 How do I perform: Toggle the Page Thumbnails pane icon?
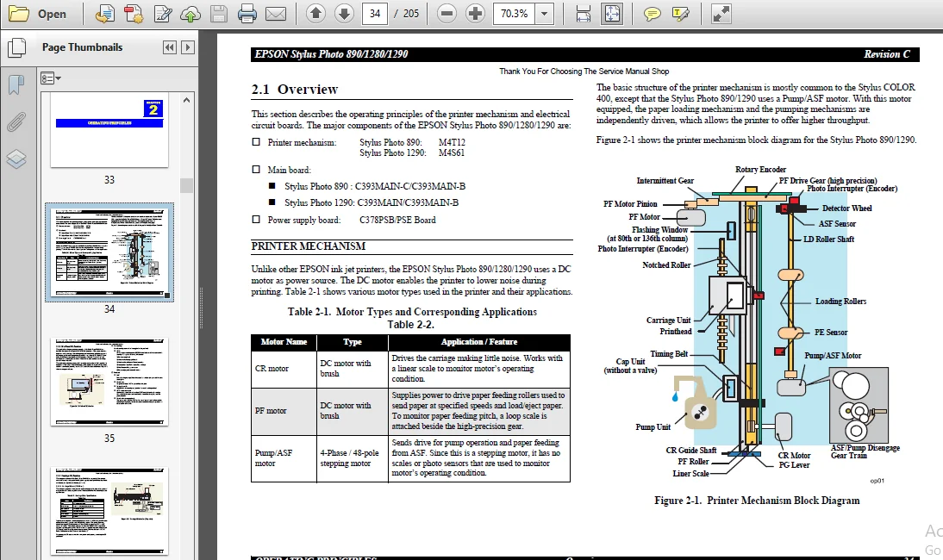point(16,47)
